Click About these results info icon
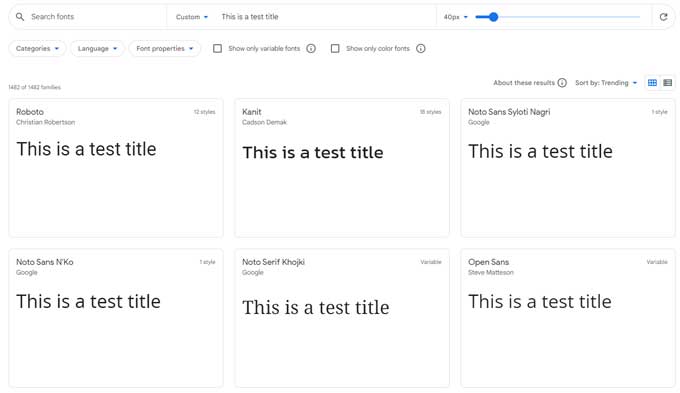The height and width of the screenshot is (393, 680). (x=562, y=83)
